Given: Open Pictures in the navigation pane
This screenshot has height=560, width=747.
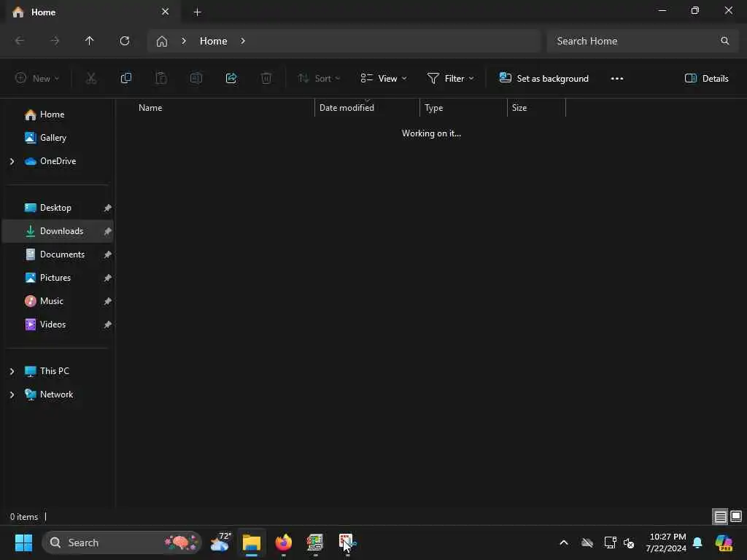Looking at the screenshot, I should tap(58, 278).
